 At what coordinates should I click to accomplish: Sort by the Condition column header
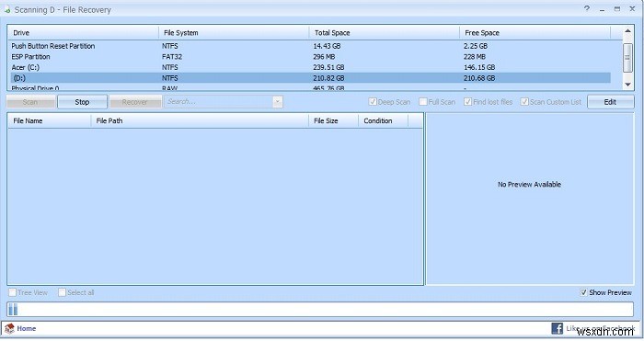click(x=384, y=121)
